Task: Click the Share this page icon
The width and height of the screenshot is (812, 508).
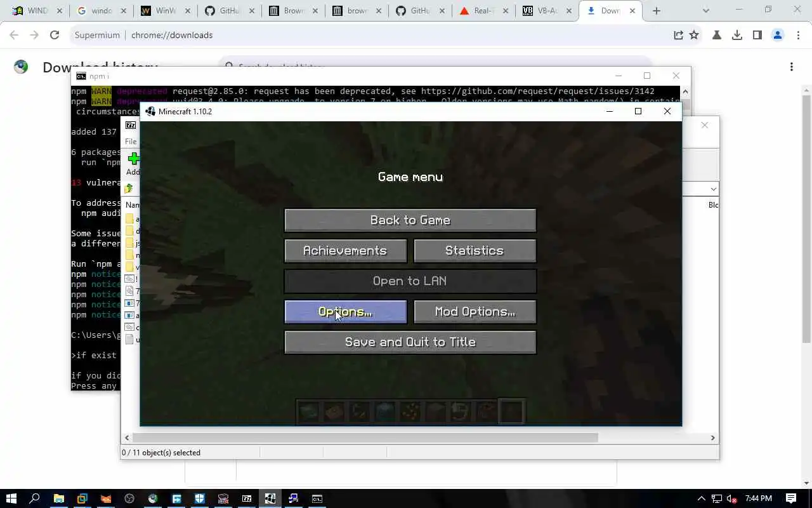Action: [x=678, y=36]
